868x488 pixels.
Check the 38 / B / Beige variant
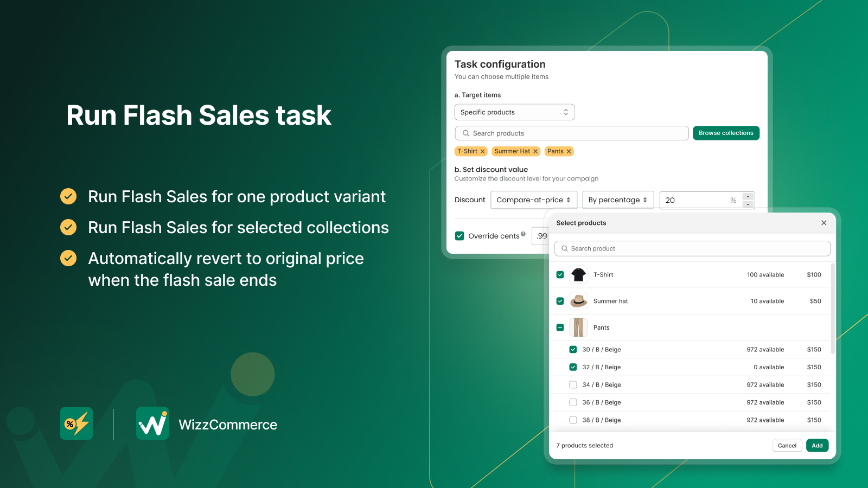click(573, 420)
